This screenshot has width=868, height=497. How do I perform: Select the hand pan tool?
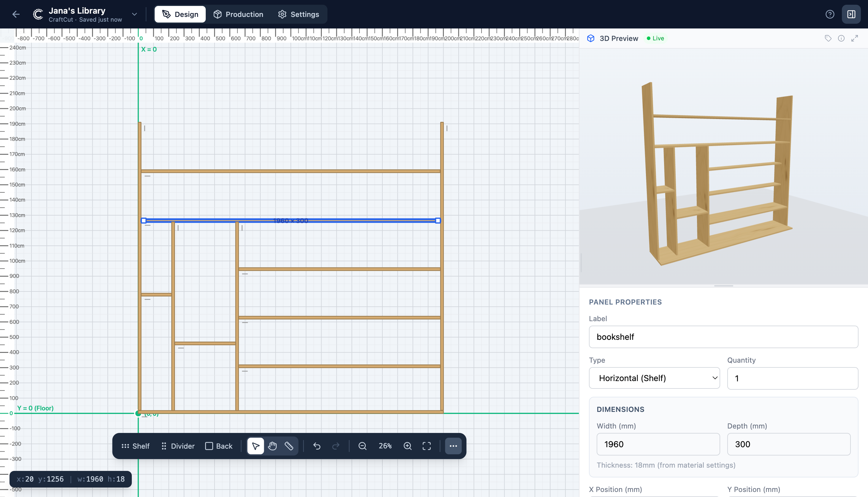[x=272, y=446]
